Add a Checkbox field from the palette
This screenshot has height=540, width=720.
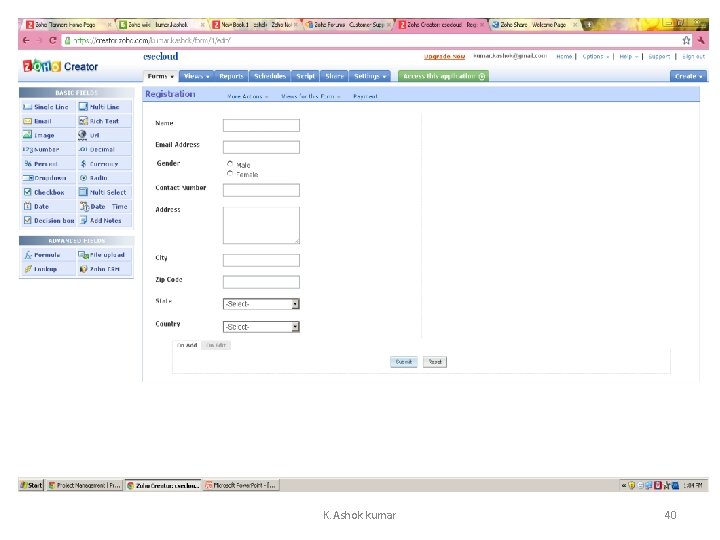[x=48, y=192]
